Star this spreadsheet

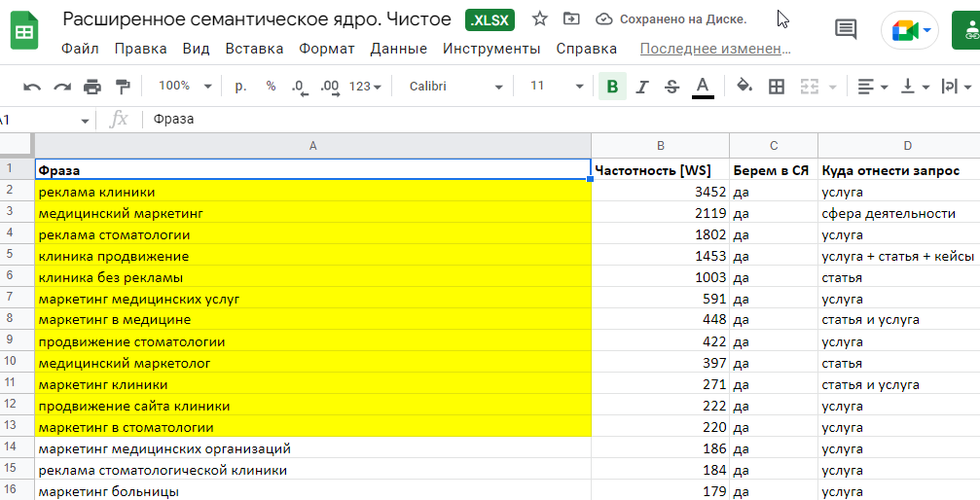click(x=540, y=19)
